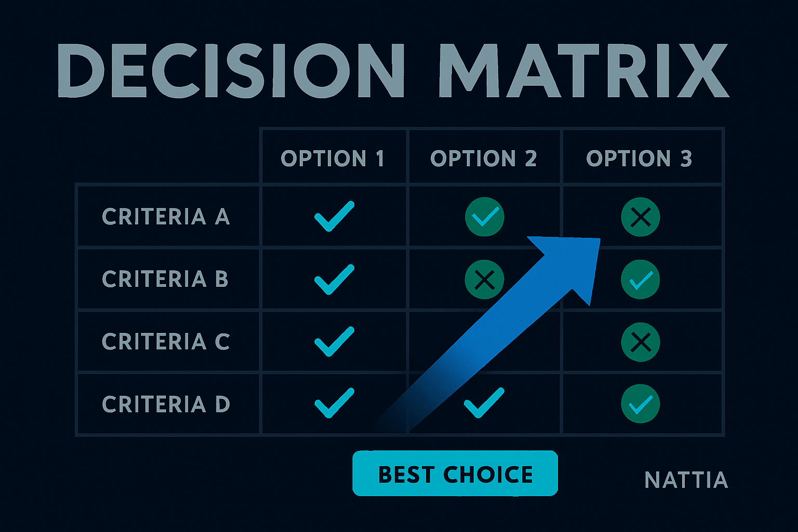Click the X circle for Criteria A, Option 3
Image resolution: width=798 pixels, height=532 pixels.
tap(640, 217)
